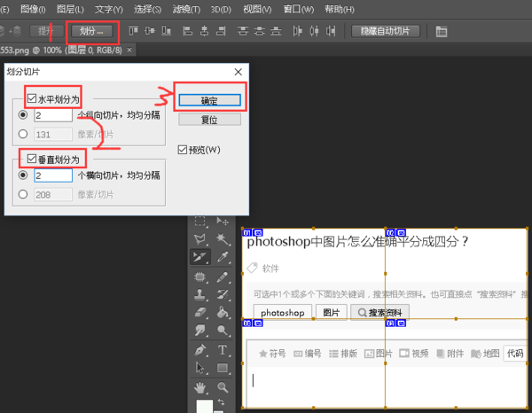Align slices by top edges
This screenshot has height=413, width=532.
[133, 31]
